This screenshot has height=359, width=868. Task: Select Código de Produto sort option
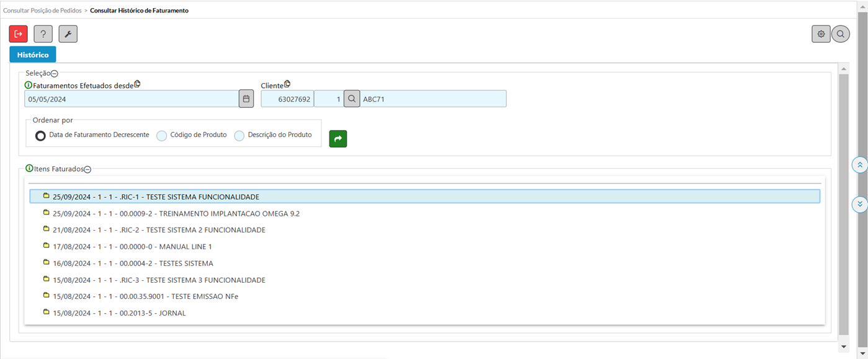[162, 136]
